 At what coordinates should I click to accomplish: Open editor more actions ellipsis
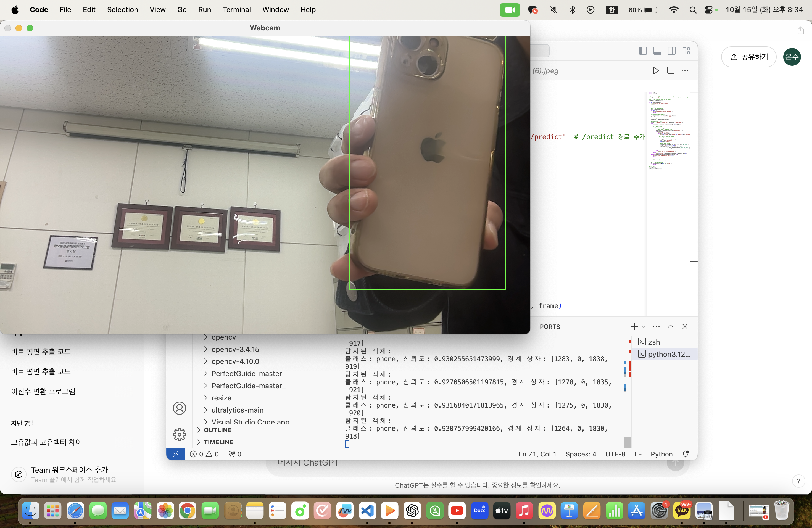(685, 71)
